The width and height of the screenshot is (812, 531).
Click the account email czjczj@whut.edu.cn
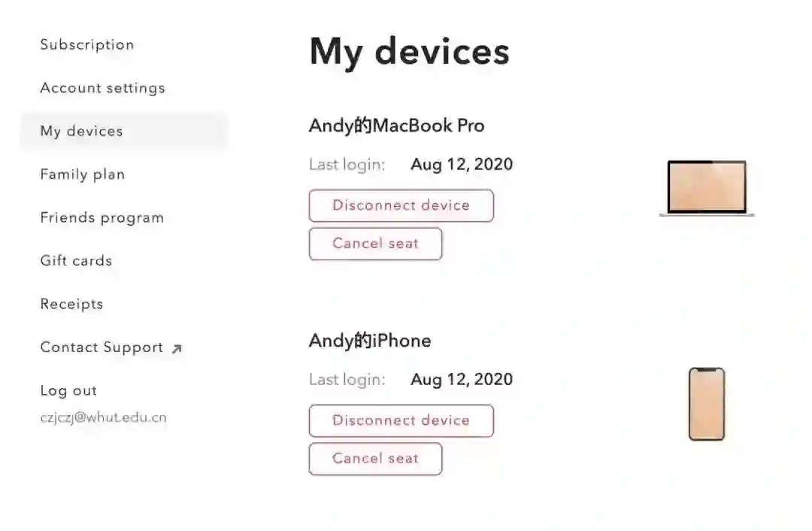click(104, 417)
